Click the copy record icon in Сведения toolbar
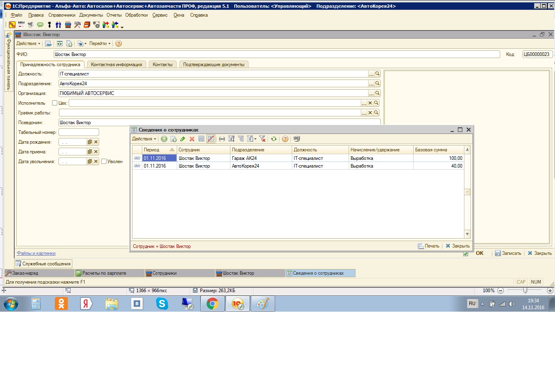Screen dimensions: 555x392 point(173,139)
